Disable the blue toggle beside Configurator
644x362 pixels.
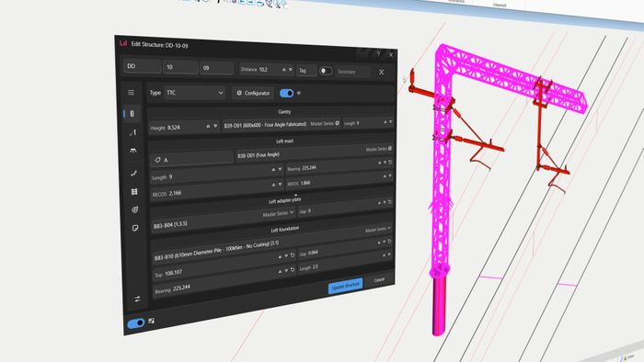287,93
